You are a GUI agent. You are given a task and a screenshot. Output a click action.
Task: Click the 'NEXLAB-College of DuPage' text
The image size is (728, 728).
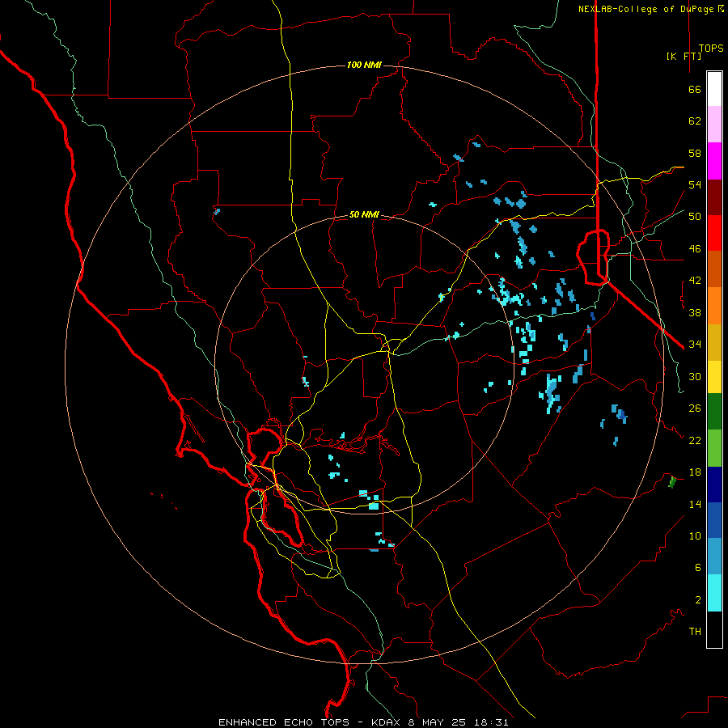pyautogui.click(x=647, y=9)
